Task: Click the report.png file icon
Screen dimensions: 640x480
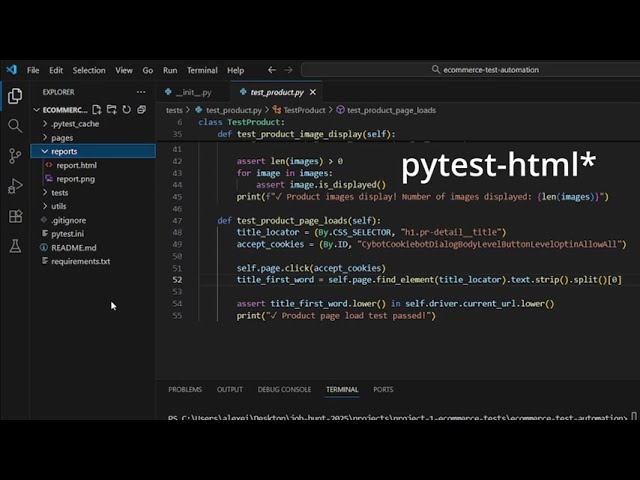Action: coord(49,178)
